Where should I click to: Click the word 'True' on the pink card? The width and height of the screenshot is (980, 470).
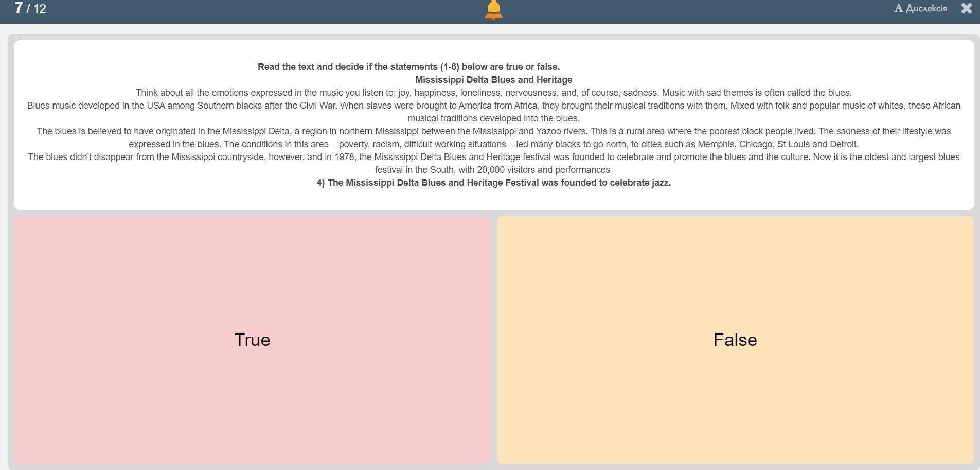[252, 340]
